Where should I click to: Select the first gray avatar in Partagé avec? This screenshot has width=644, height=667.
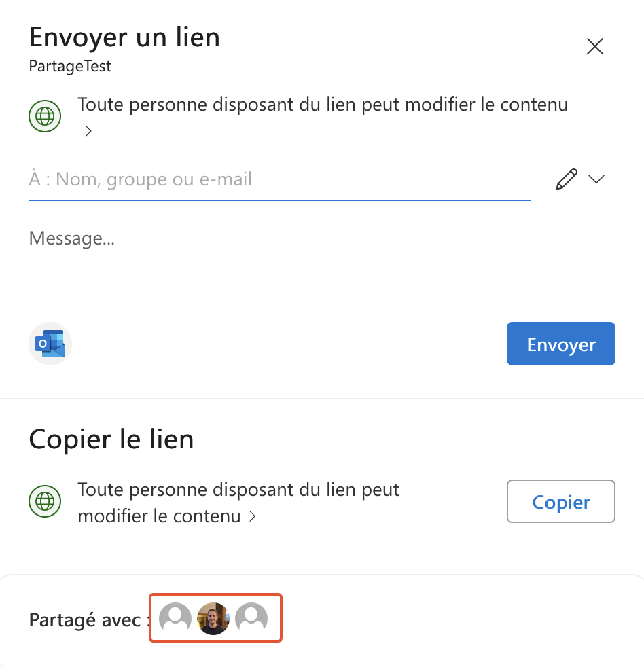point(175,618)
